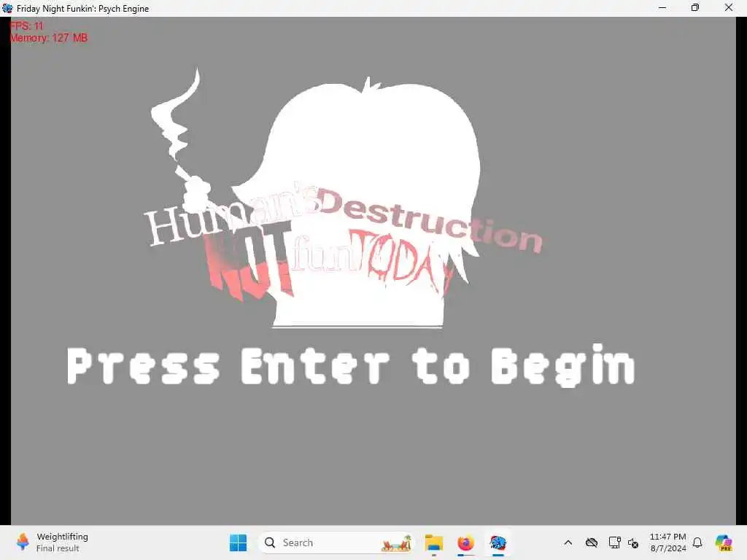Click the network display tray icon
This screenshot has height=560, width=747.
(x=614, y=542)
